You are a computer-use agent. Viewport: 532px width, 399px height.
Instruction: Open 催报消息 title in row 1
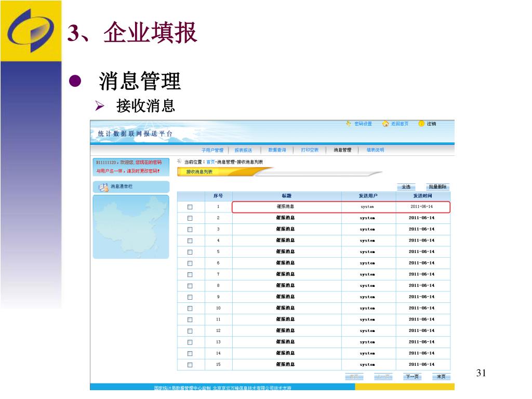285,206
